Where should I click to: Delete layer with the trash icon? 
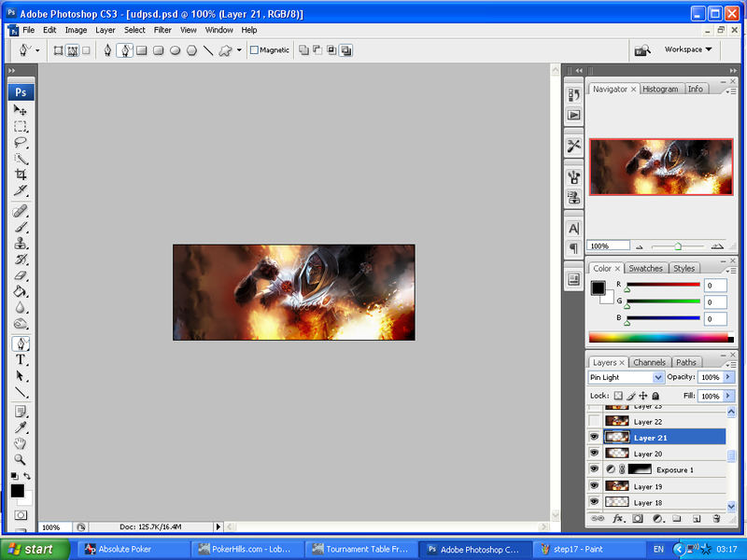(x=716, y=519)
